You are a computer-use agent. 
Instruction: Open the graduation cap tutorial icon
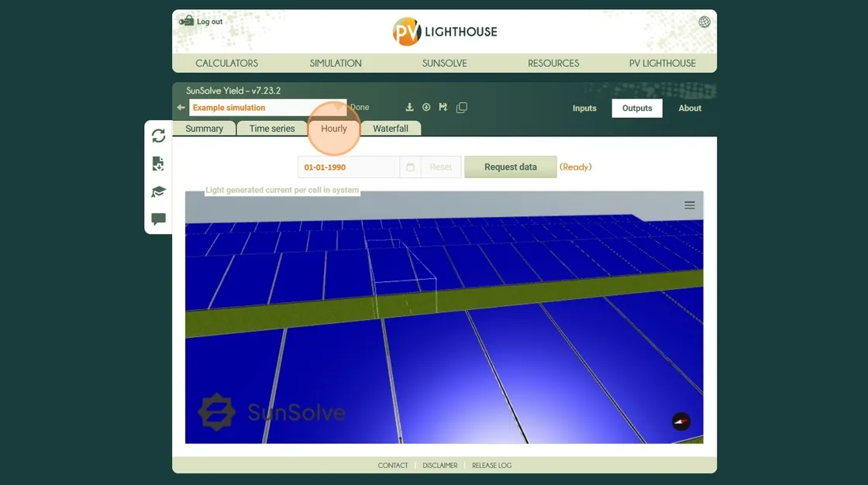[159, 191]
